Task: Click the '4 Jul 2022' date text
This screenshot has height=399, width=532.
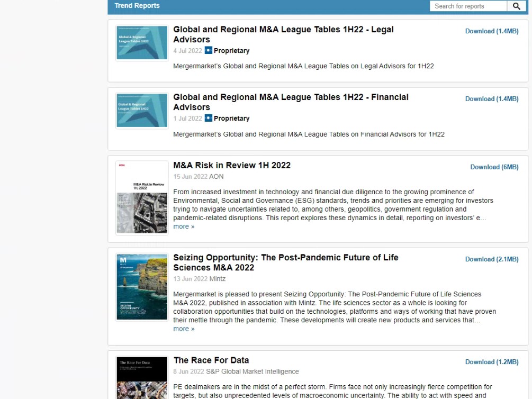Action: 187,51
